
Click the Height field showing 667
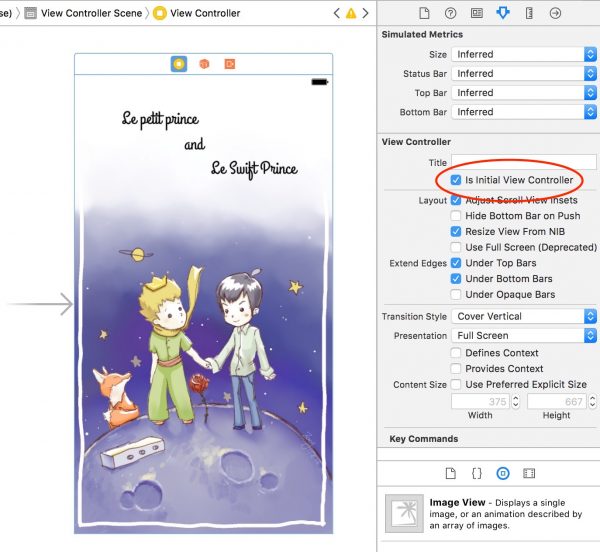[x=556, y=401]
